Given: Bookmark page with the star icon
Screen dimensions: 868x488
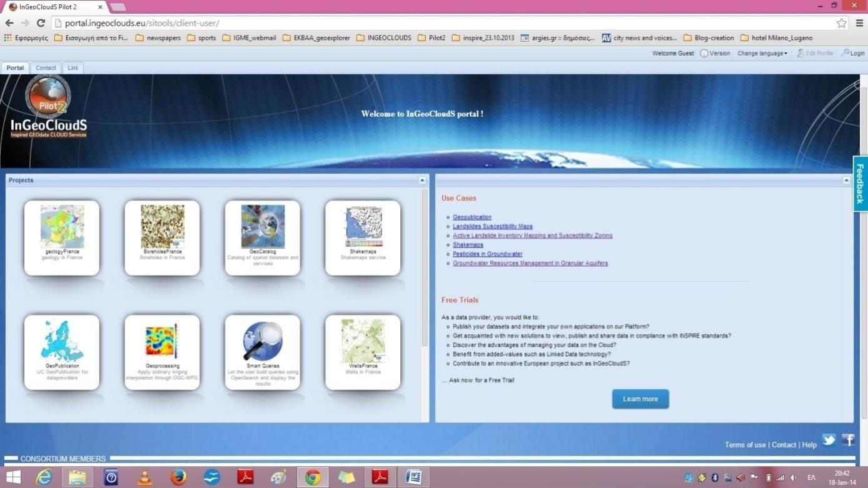Looking at the screenshot, I should (842, 23).
